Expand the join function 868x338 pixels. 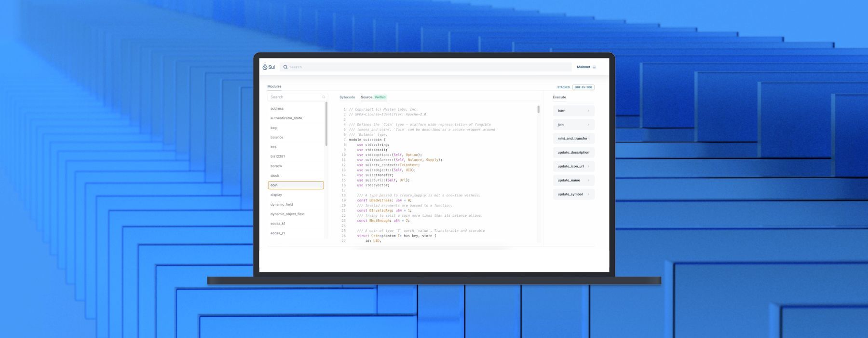coord(574,125)
